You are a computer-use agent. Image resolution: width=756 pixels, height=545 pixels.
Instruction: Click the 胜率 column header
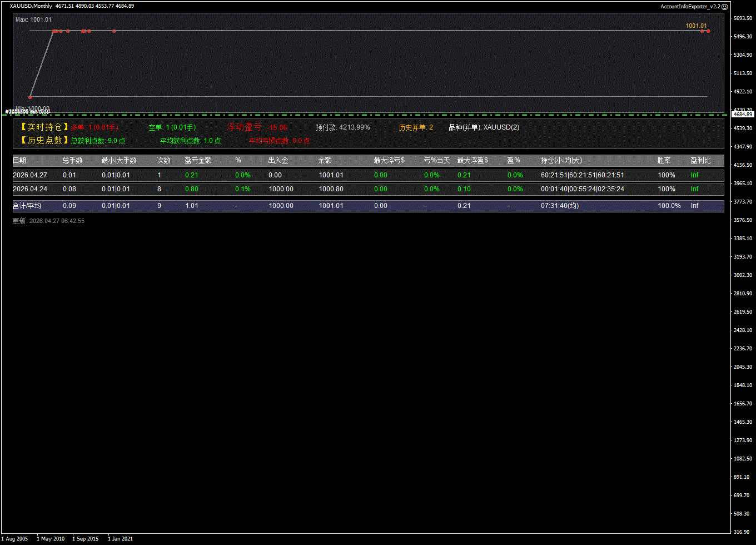(x=664, y=160)
